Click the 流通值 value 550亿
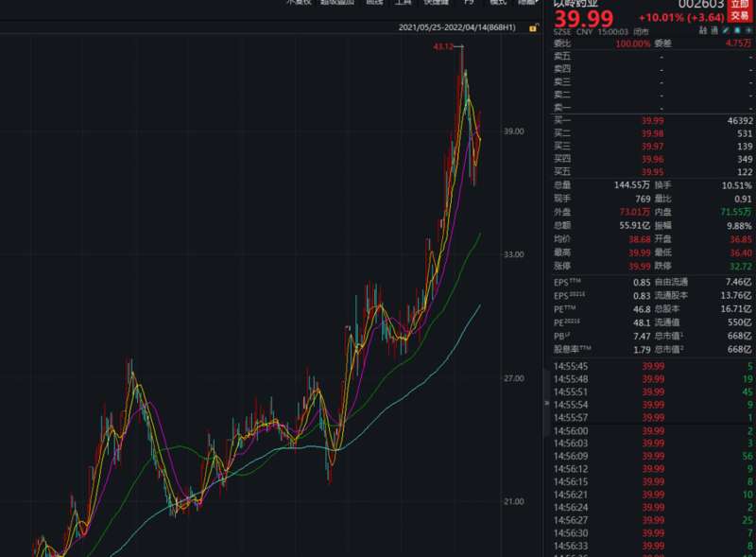Image resolution: width=756 pixels, height=557 pixels. pyautogui.click(x=740, y=322)
